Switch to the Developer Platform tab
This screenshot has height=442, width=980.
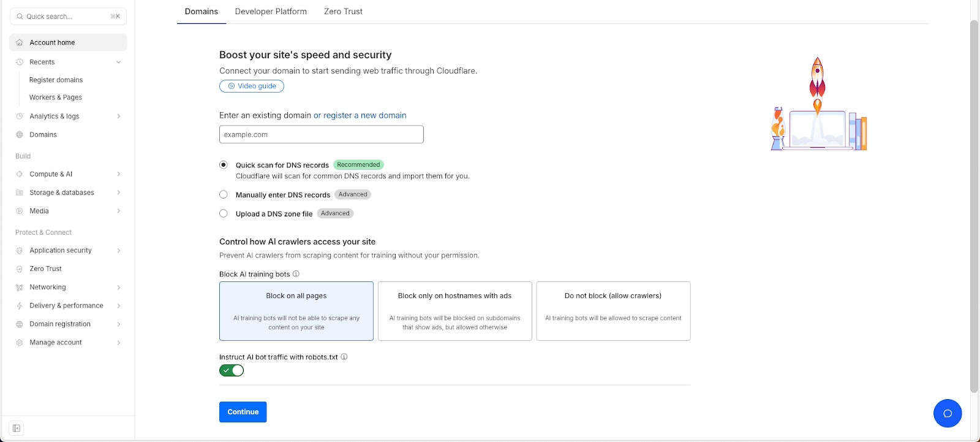(x=271, y=12)
